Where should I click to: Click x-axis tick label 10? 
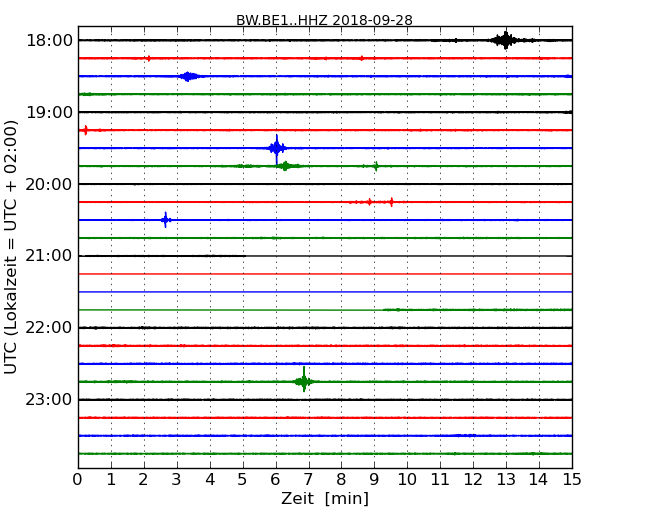pos(407,480)
